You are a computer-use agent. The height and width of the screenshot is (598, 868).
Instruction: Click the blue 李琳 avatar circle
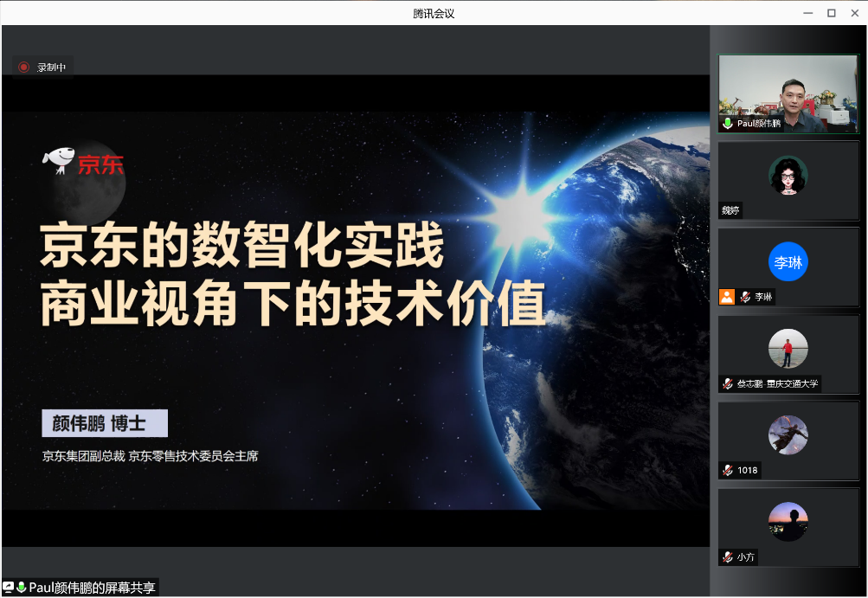788,262
